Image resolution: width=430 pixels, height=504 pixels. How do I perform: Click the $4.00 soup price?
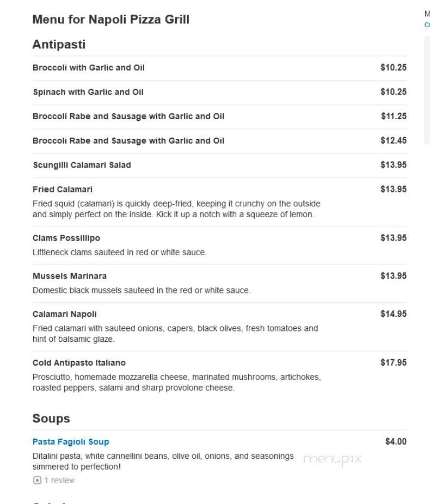pos(396,441)
